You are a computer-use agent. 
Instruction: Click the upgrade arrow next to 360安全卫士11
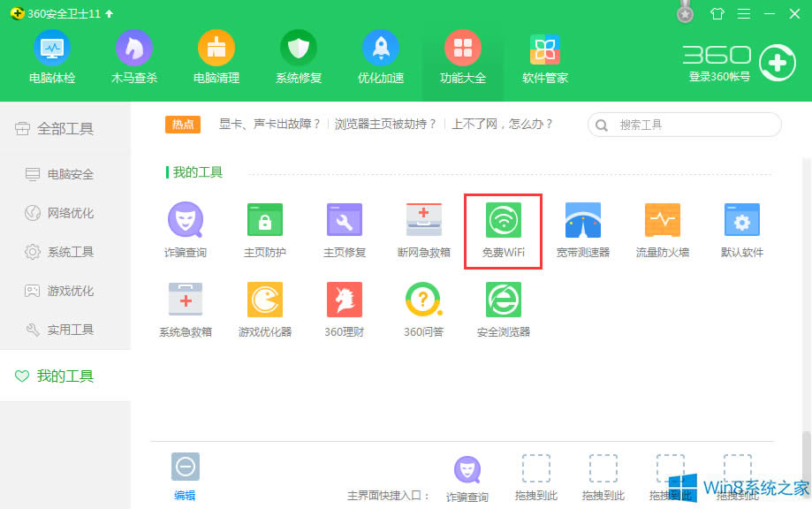point(110,14)
